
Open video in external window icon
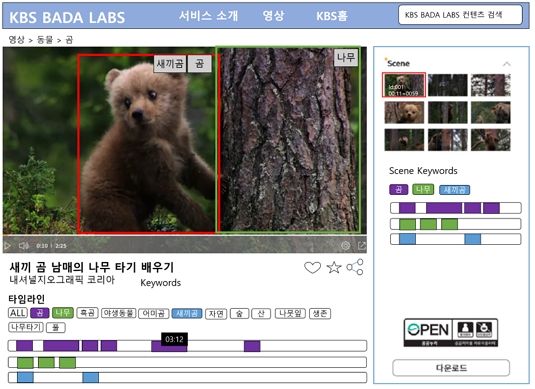tap(362, 245)
